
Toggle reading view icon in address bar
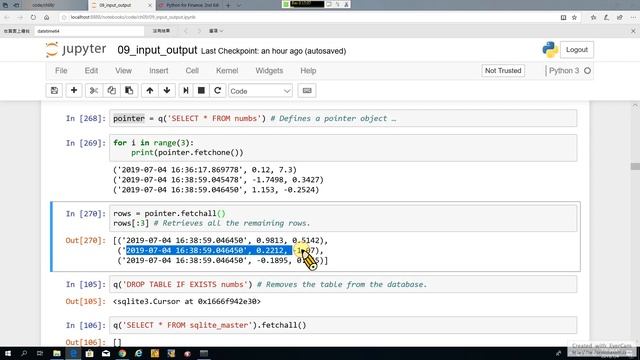coord(563,18)
